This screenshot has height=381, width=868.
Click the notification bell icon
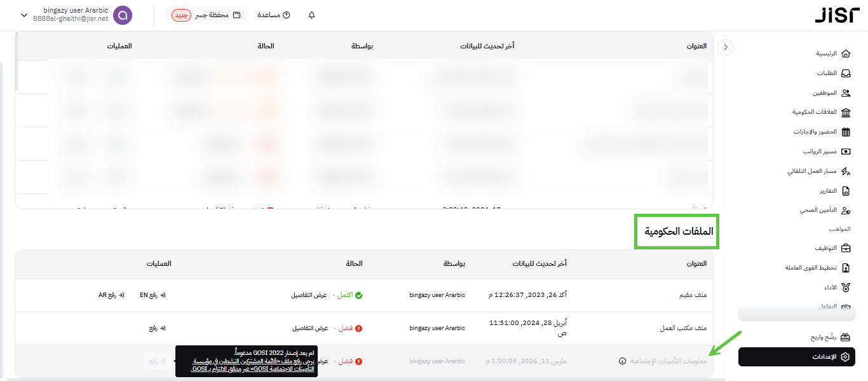pyautogui.click(x=311, y=15)
